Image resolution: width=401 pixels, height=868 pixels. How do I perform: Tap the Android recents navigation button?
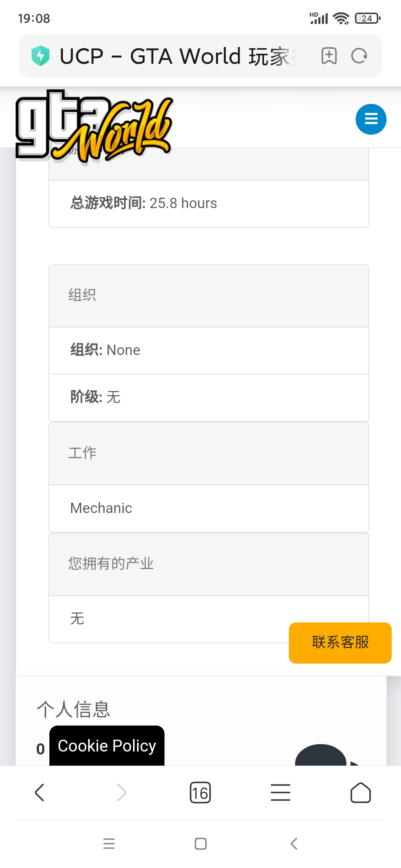coord(109,844)
